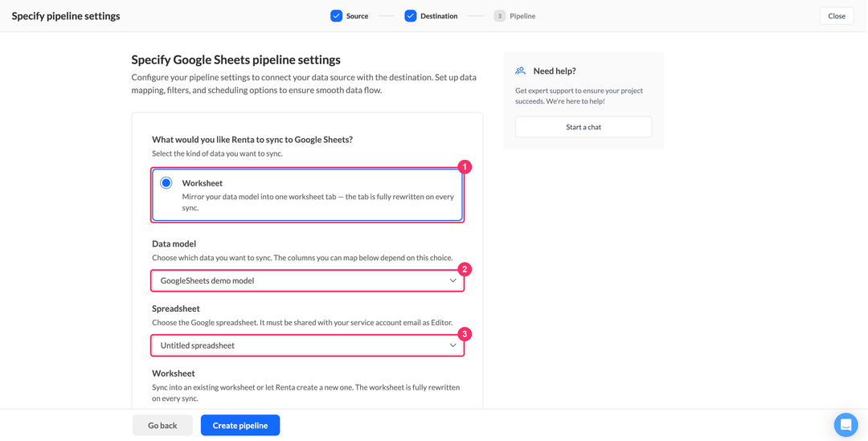The width and height of the screenshot is (868, 441).
Task: Open the Spreadsheet dropdown showing Untitled spreadsheet
Action: pos(307,345)
